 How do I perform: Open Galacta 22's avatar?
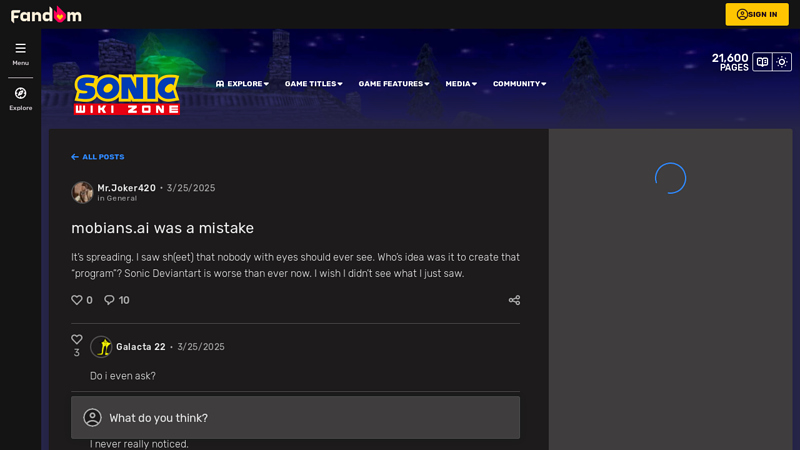pos(101,347)
